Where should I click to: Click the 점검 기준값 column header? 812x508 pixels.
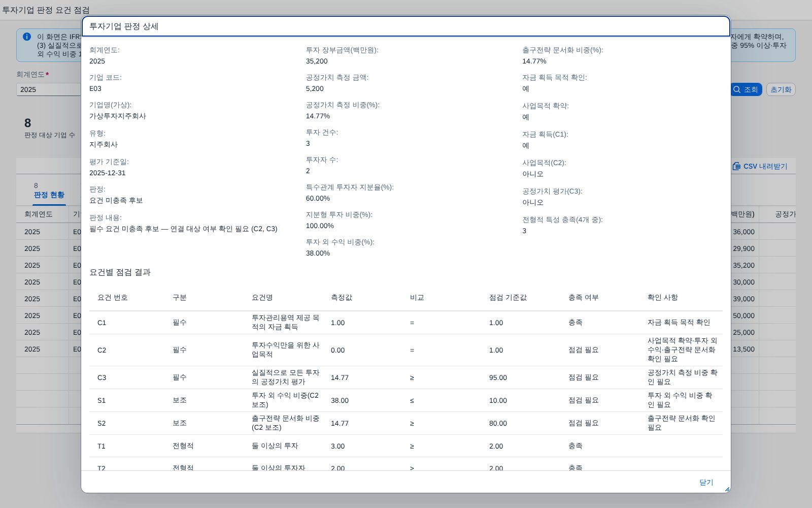click(508, 297)
